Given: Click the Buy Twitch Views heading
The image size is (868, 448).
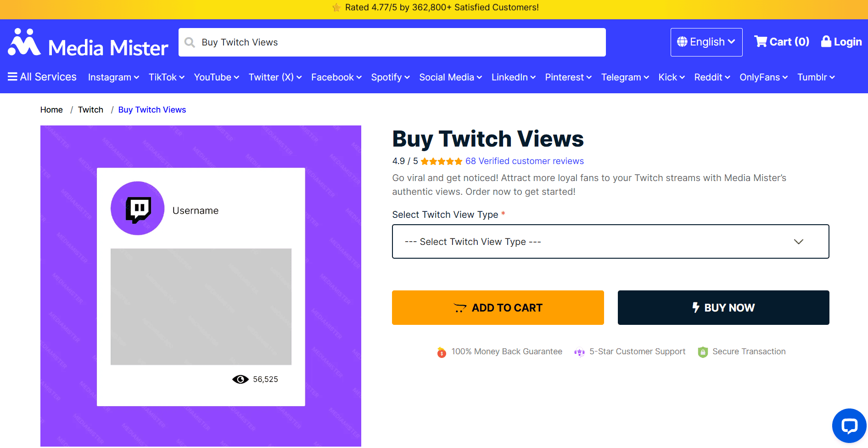Looking at the screenshot, I should [x=488, y=139].
